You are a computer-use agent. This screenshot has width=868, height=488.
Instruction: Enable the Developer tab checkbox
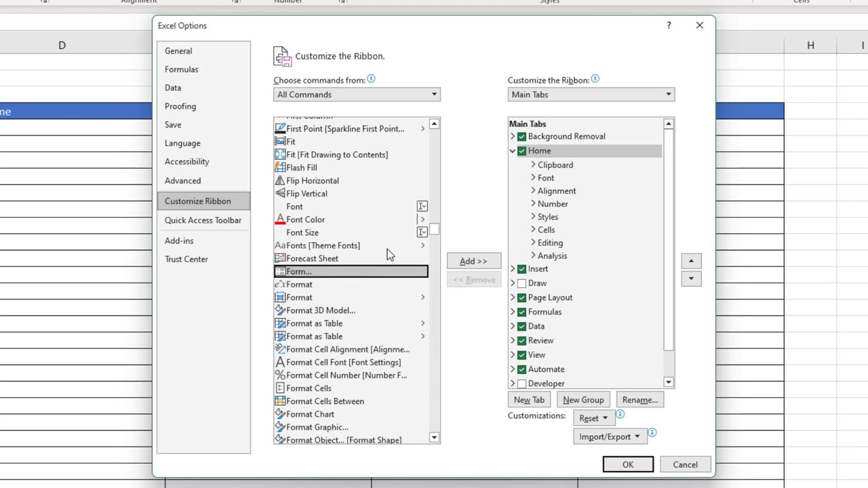click(521, 384)
